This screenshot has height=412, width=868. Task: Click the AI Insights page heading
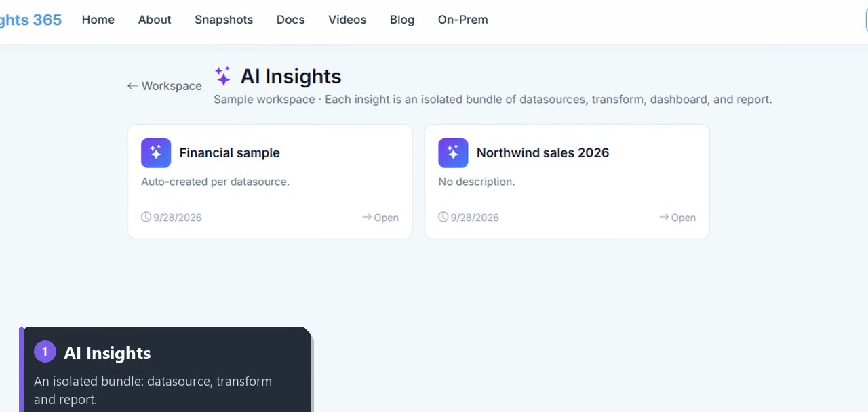point(291,77)
